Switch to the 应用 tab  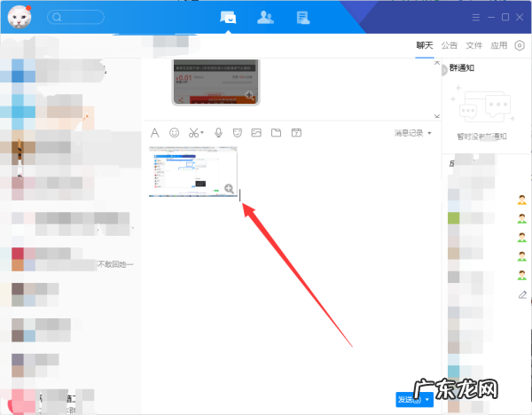coord(498,45)
